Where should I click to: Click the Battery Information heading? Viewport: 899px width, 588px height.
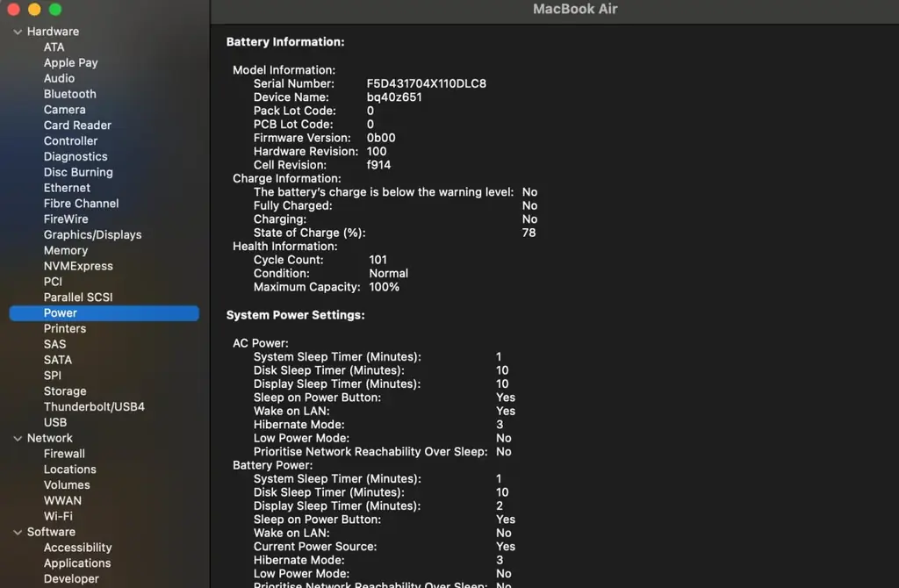click(285, 42)
